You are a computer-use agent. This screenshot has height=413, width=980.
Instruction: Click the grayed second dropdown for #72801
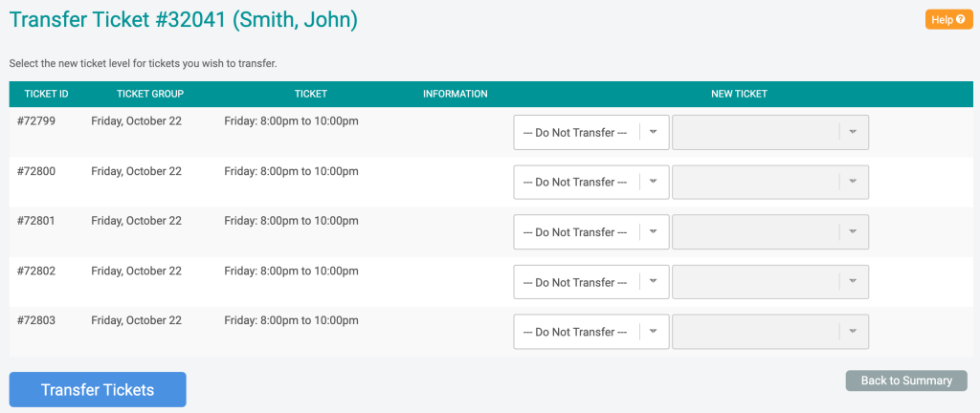tap(770, 232)
